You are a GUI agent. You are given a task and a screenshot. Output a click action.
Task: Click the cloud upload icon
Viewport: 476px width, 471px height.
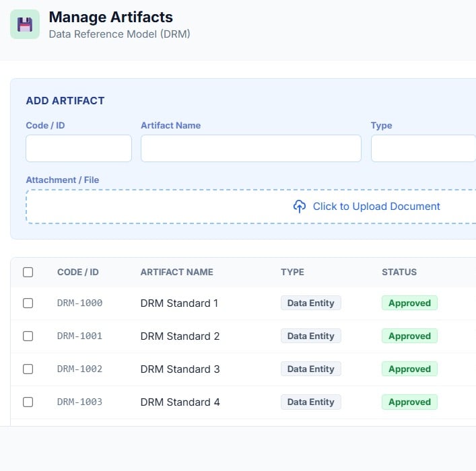[x=300, y=207]
